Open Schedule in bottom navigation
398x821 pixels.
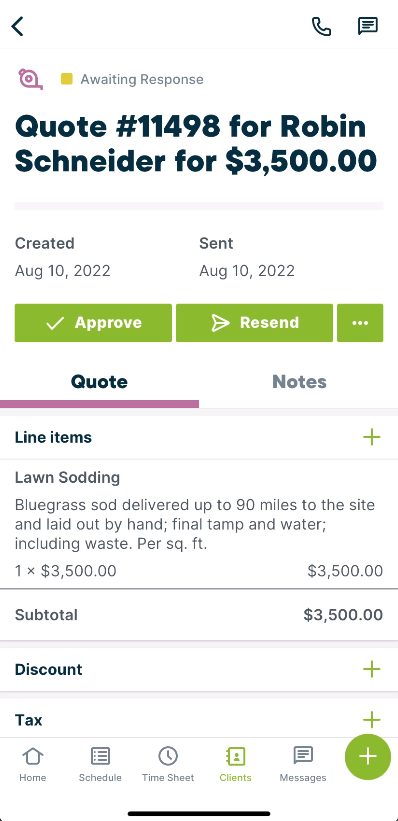coord(100,764)
